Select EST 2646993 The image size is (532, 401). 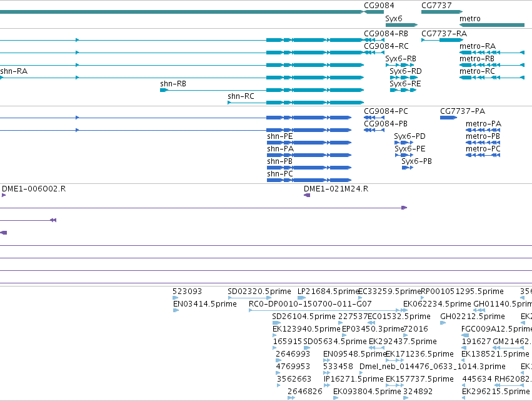[279, 360]
